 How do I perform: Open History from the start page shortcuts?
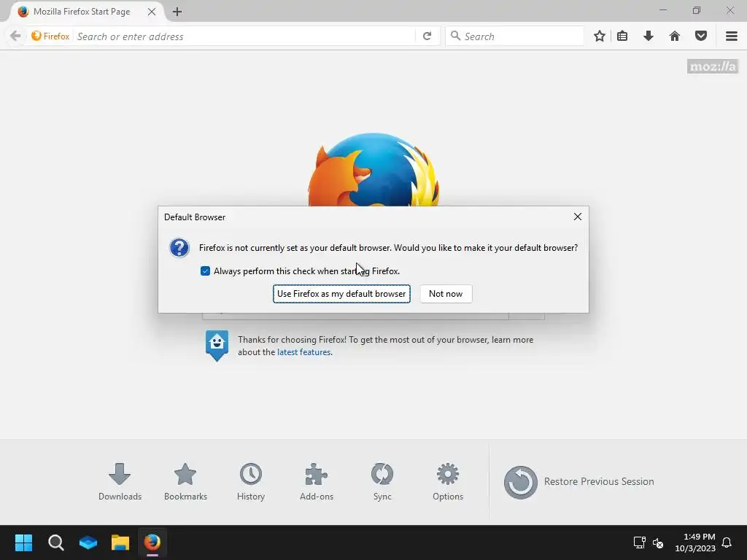coord(251,481)
